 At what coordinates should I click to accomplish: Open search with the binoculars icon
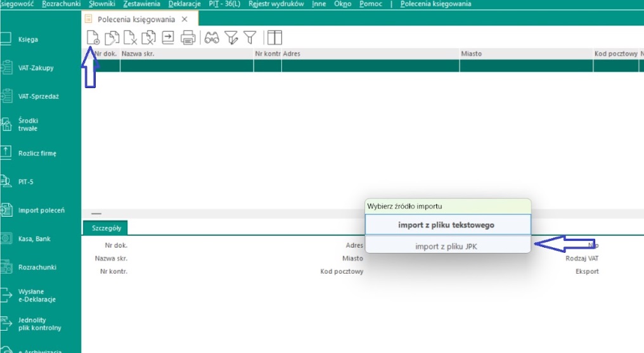[x=212, y=38]
